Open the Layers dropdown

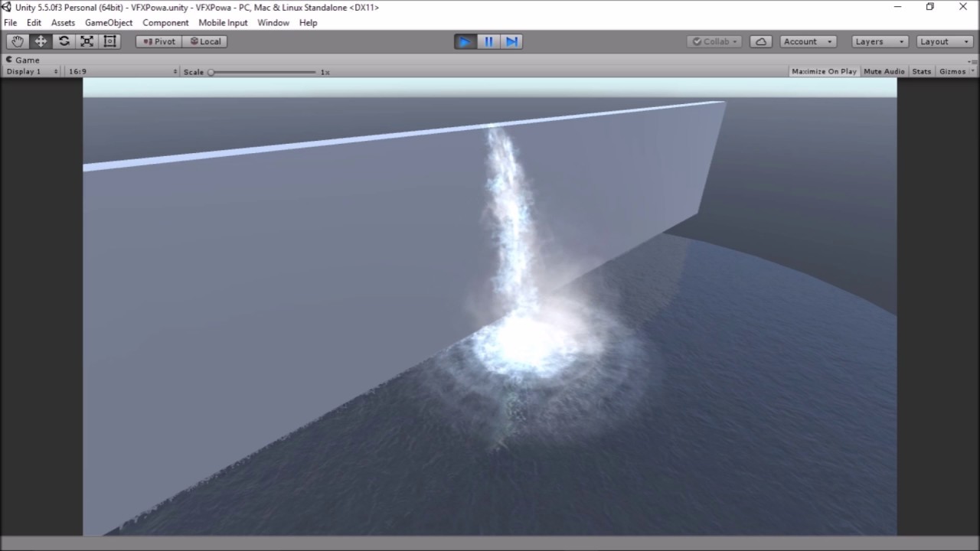click(x=879, y=41)
